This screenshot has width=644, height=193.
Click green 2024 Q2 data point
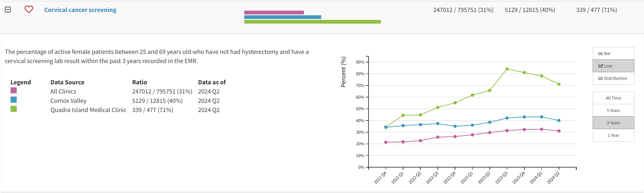click(x=559, y=84)
